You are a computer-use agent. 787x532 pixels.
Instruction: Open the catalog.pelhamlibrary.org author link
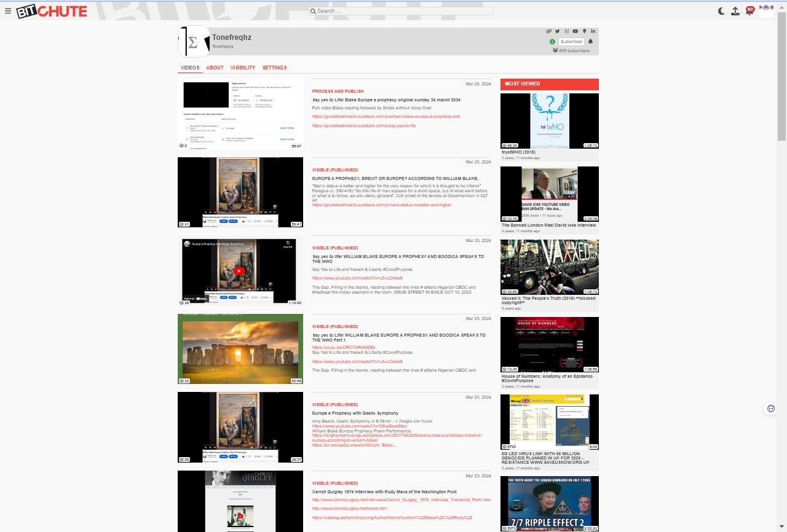coord(392,517)
